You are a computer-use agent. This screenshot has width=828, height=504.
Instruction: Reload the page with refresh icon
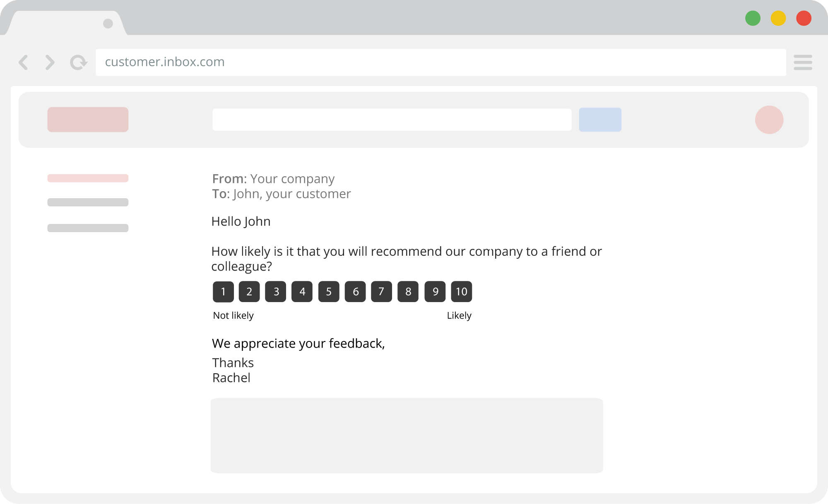tap(78, 62)
